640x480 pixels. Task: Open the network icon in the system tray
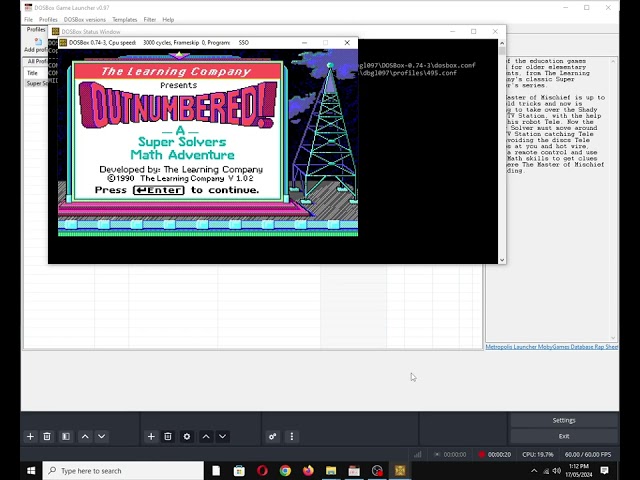click(x=546, y=471)
